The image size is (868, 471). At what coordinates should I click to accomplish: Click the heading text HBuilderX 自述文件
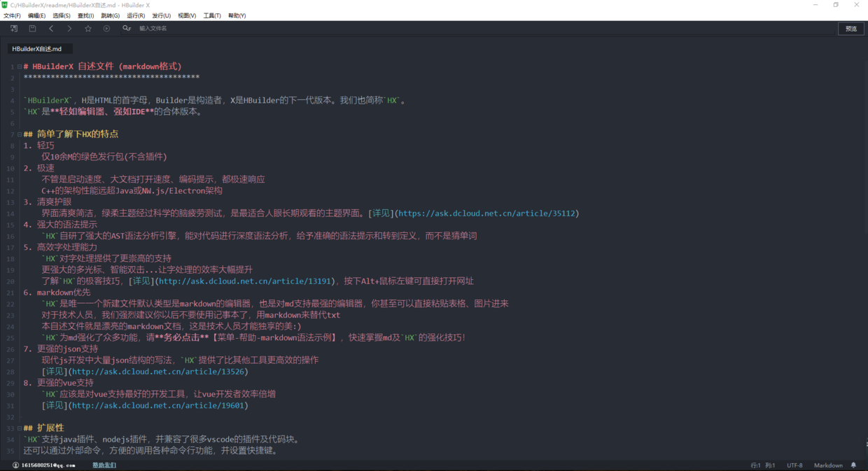pyautogui.click(x=73, y=66)
